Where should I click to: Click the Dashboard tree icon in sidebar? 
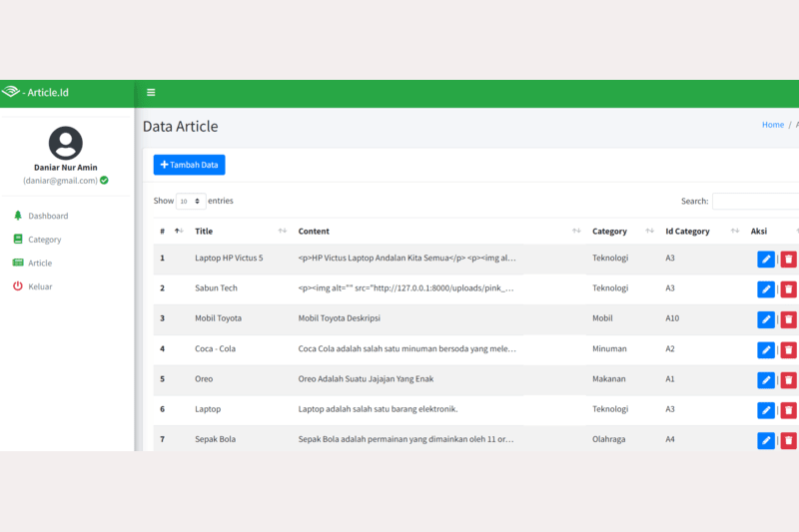(x=18, y=216)
